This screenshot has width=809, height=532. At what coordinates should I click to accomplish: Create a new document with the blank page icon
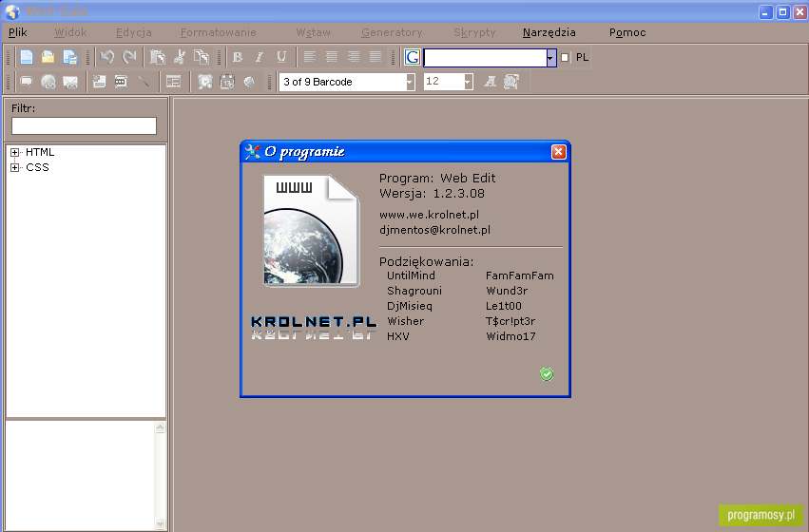coord(26,57)
